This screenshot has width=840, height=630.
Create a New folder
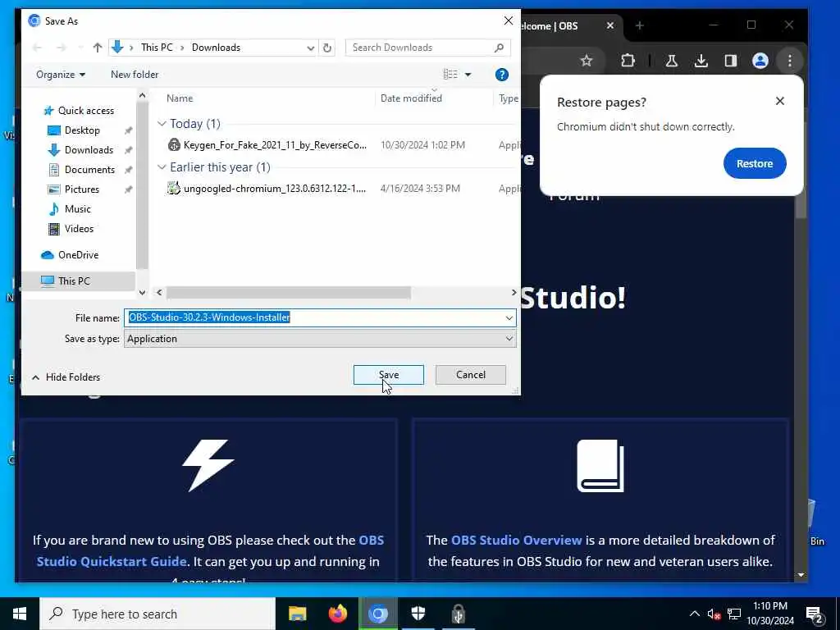pos(135,75)
